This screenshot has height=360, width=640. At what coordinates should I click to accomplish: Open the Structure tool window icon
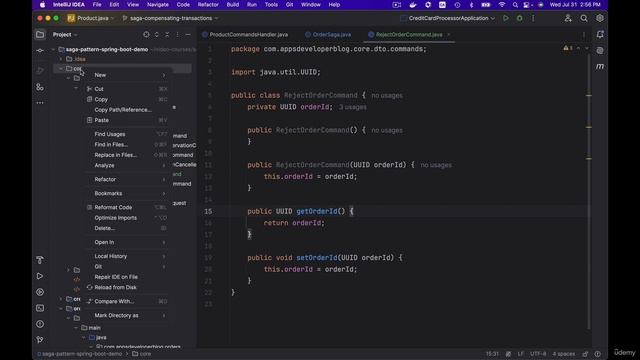point(40,87)
